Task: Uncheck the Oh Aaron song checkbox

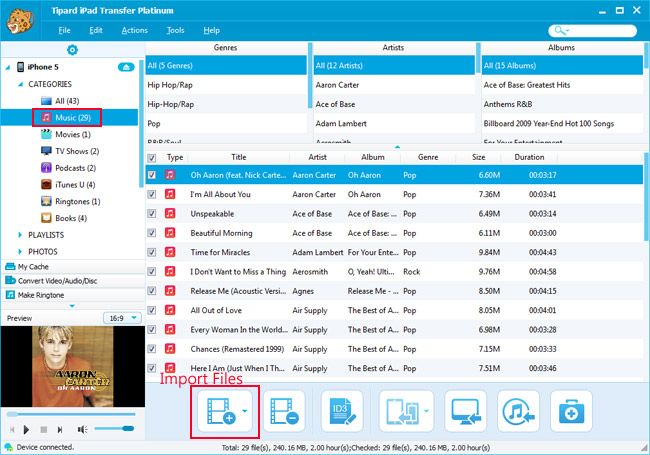Action: click(x=152, y=175)
